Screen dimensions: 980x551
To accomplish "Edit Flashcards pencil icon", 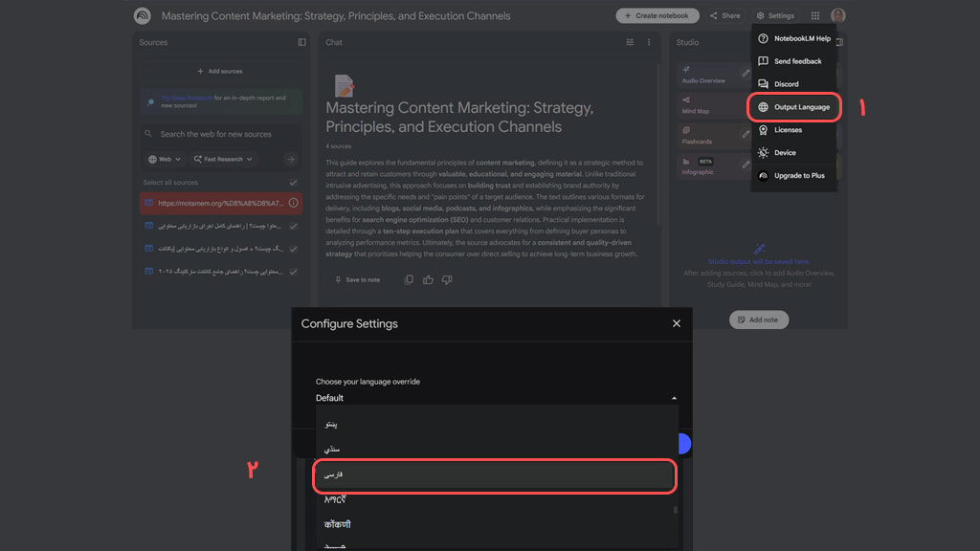I will click(x=745, y=134).
